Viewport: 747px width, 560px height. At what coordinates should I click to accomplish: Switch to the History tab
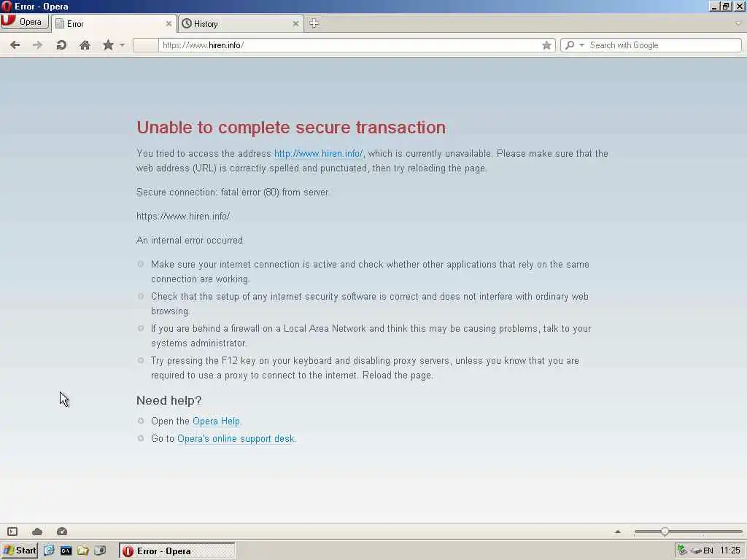241,24
